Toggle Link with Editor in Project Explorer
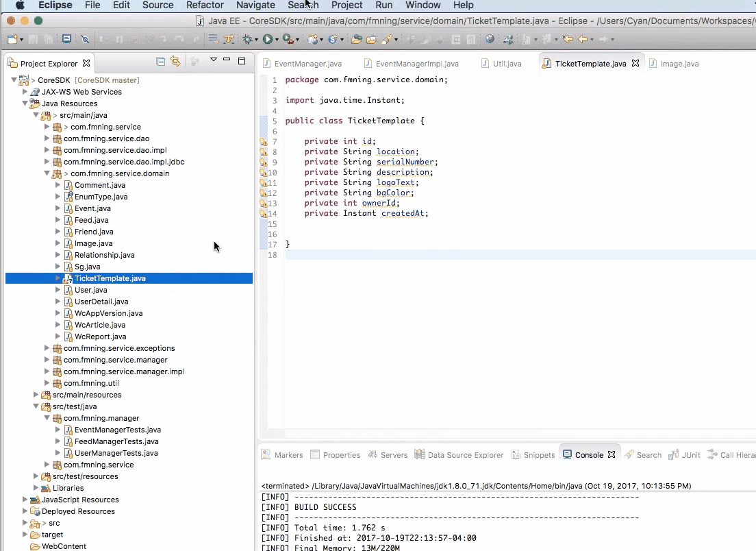Image resolution: width=756 pixels, height=551 pixels. (x=176, y=62)
